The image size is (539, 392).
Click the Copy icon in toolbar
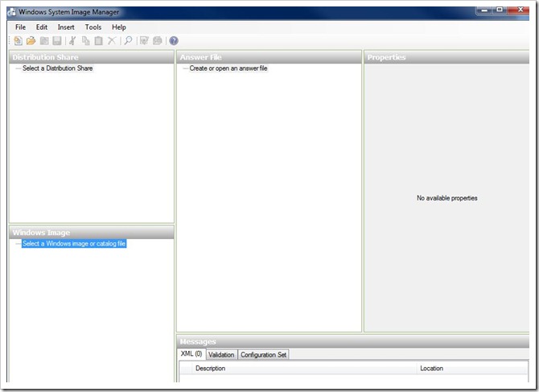pos(85,41)
